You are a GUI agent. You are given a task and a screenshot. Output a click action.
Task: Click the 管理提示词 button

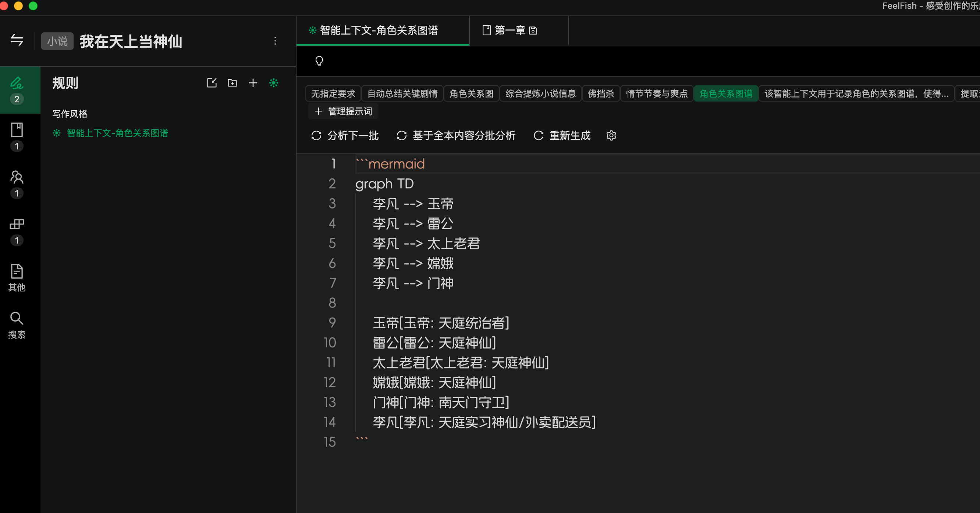(x=344, y=112)
